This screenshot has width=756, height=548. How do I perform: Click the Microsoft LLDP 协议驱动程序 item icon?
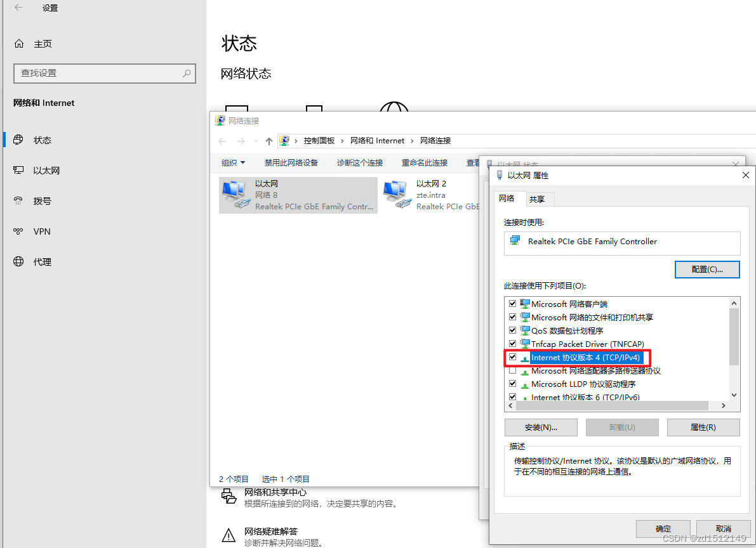coord(524,384)
